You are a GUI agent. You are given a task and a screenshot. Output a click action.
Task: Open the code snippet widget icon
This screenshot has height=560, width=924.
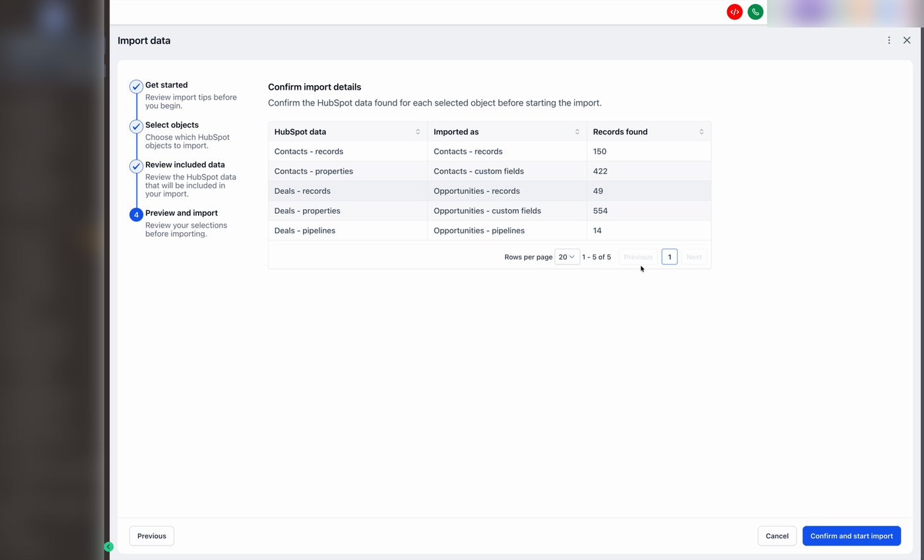pyautogui.click(x=734, y=11)
